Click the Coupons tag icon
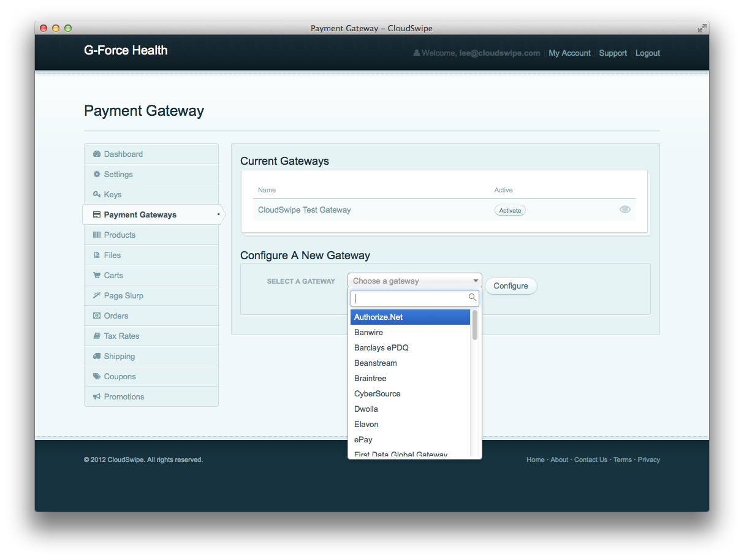744x560 pixels. [x=97, y=376]
